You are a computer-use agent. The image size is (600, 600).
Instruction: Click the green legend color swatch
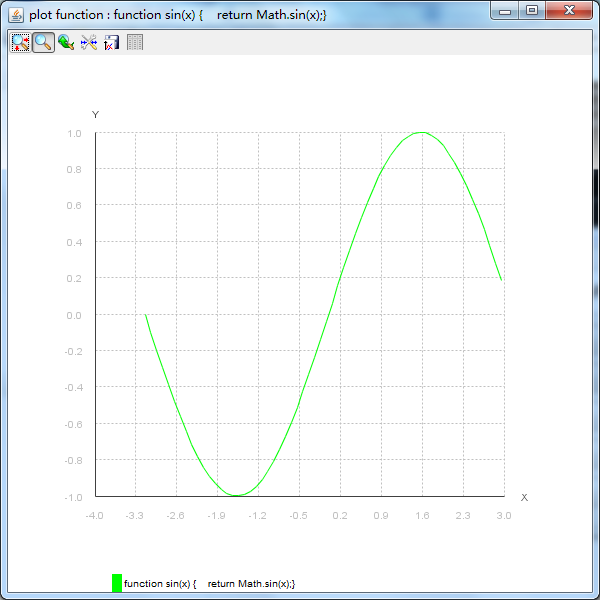point(117,583)
